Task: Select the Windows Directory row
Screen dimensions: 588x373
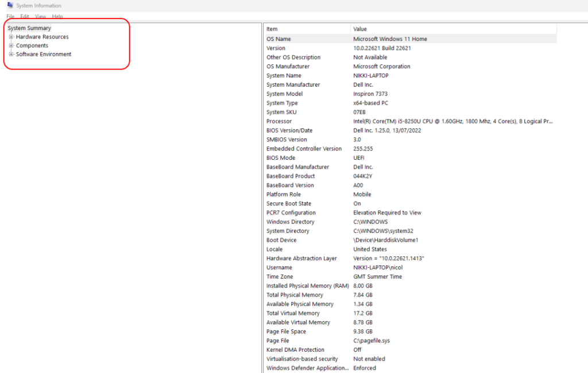Action: coord(411,222)
